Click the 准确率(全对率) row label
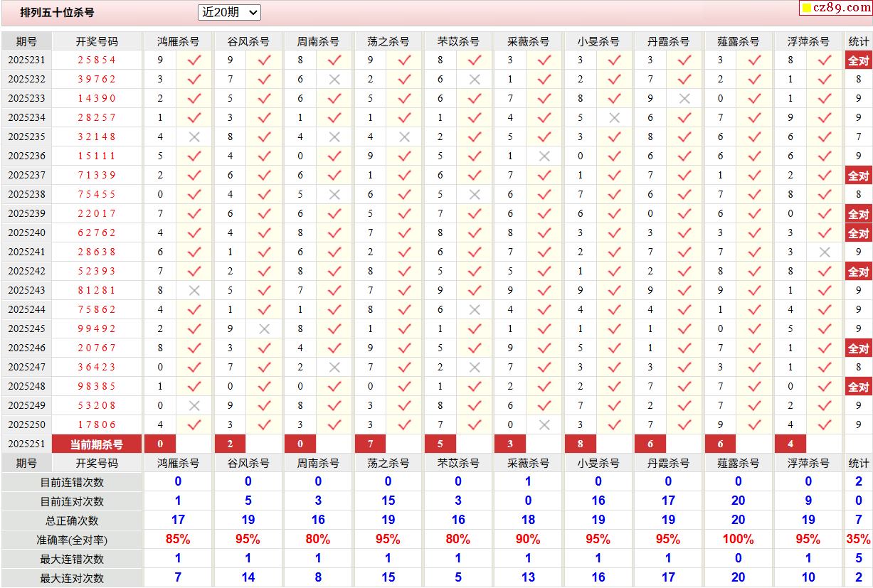873x588 pixels. pyautogui.click(x=72, y=540)
